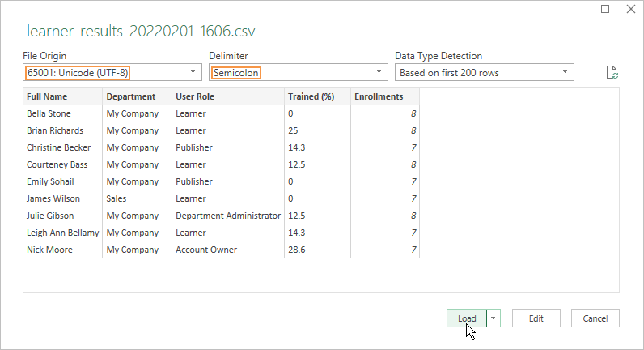
Task: Click the Christine Becker cell
Action: point(63,147)
